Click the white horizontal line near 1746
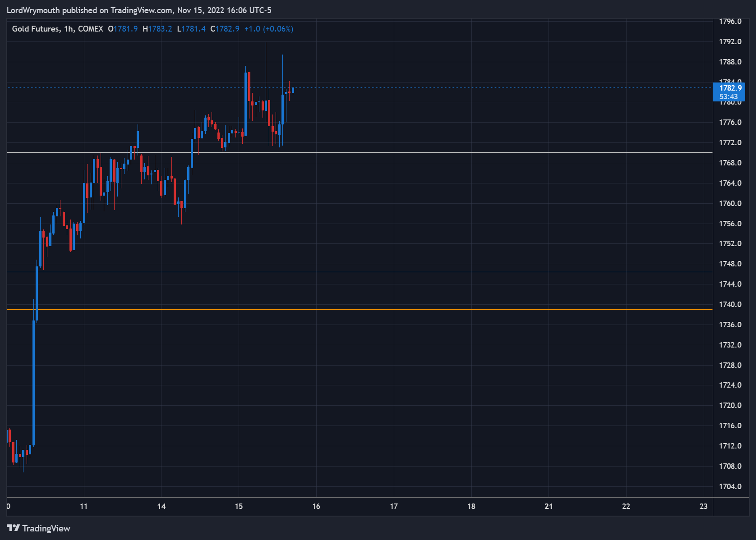756x540 pixels. [360, 272]
